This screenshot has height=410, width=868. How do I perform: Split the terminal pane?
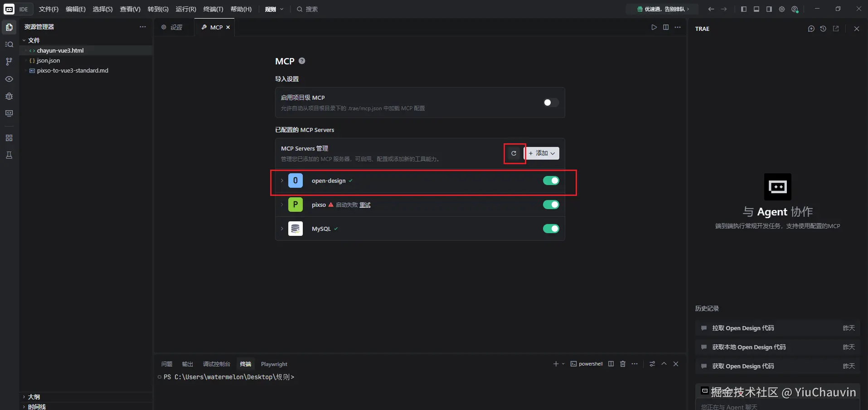611,364
